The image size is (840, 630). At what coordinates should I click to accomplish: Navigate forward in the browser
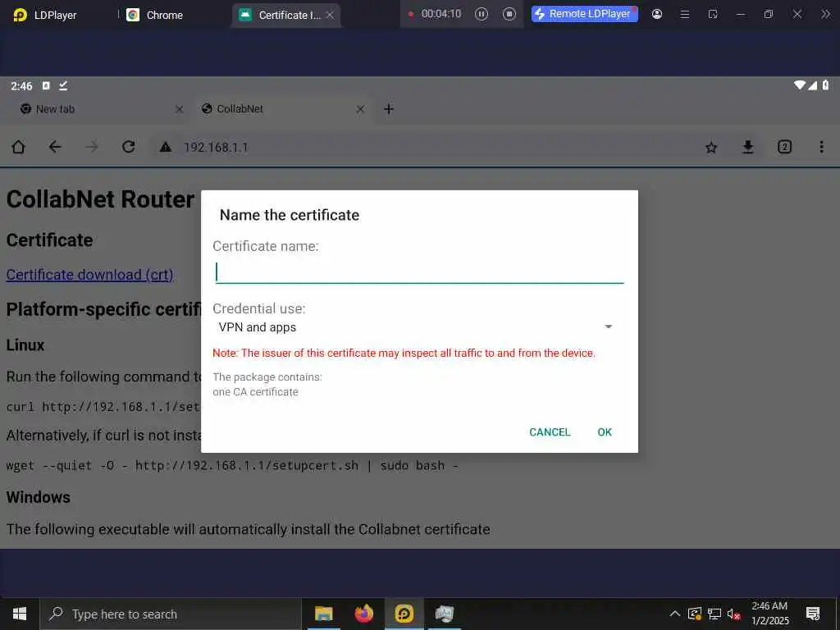point(92,147)
